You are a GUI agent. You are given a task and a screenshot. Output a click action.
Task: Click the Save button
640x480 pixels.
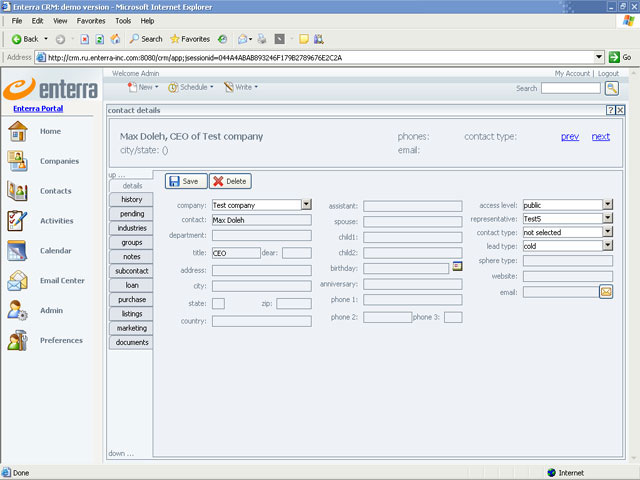(x=186, y=181)
